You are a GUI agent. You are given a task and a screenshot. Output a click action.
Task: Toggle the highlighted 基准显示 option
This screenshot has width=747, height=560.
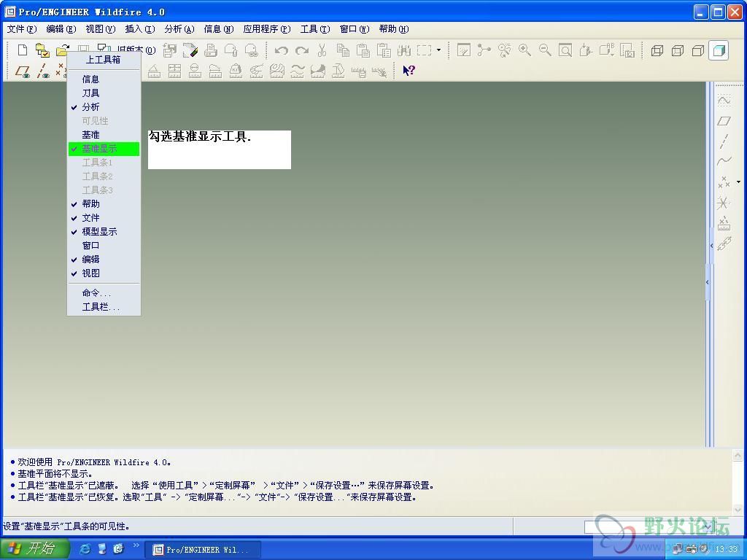pos(104,149)
